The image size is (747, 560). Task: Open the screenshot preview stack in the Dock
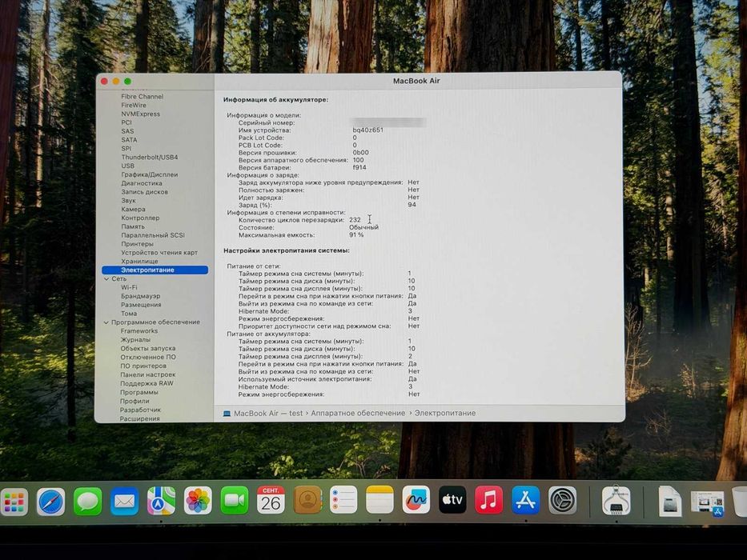click(x=708, y=504)
